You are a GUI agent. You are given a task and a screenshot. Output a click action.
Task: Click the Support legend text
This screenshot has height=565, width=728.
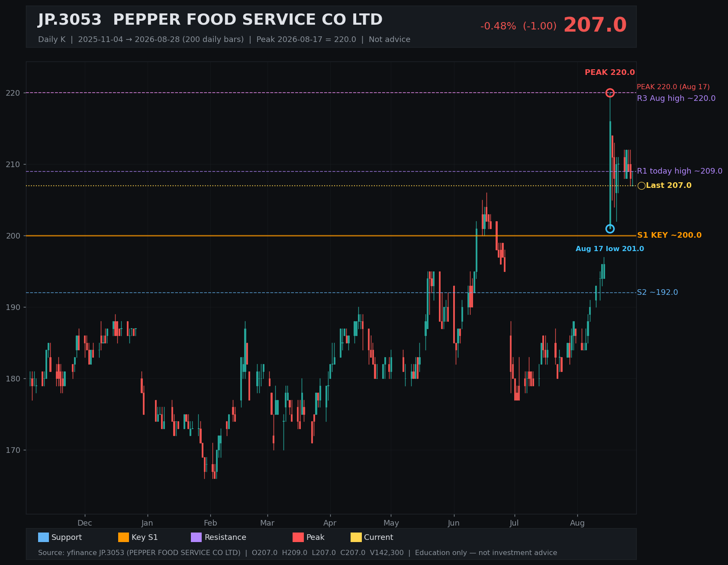click(x=67, y=537)
